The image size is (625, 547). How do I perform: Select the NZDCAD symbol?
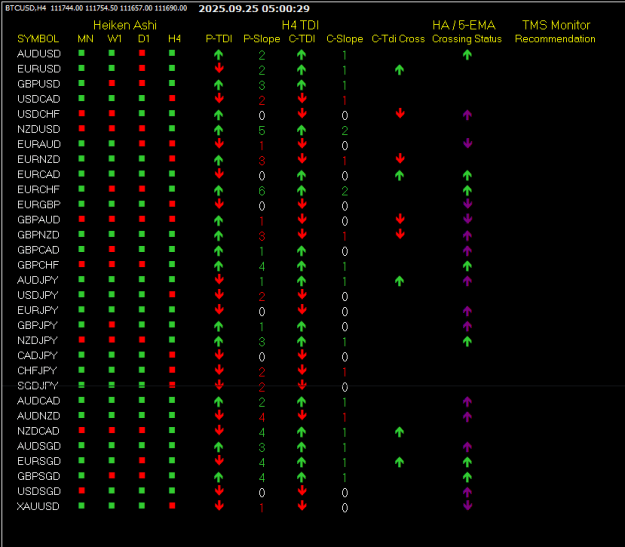pyautogui.click(x=38, y=431)
